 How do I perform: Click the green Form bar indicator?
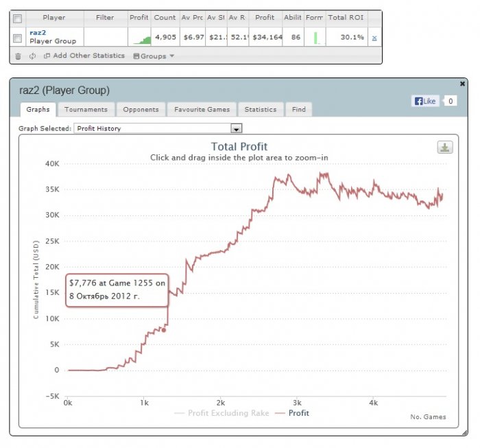pos(315,38)
